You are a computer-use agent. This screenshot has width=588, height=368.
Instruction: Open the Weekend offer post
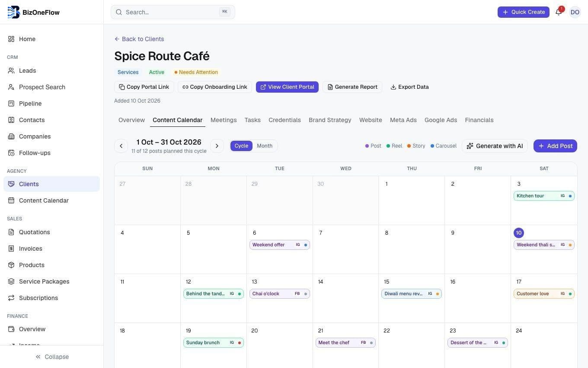click(x=280, y=245)
